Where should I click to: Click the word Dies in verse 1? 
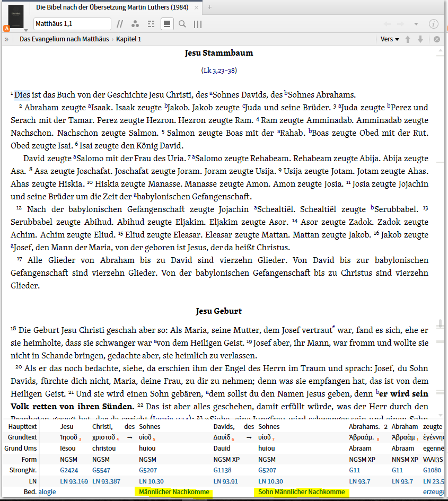tap(22, 95)
